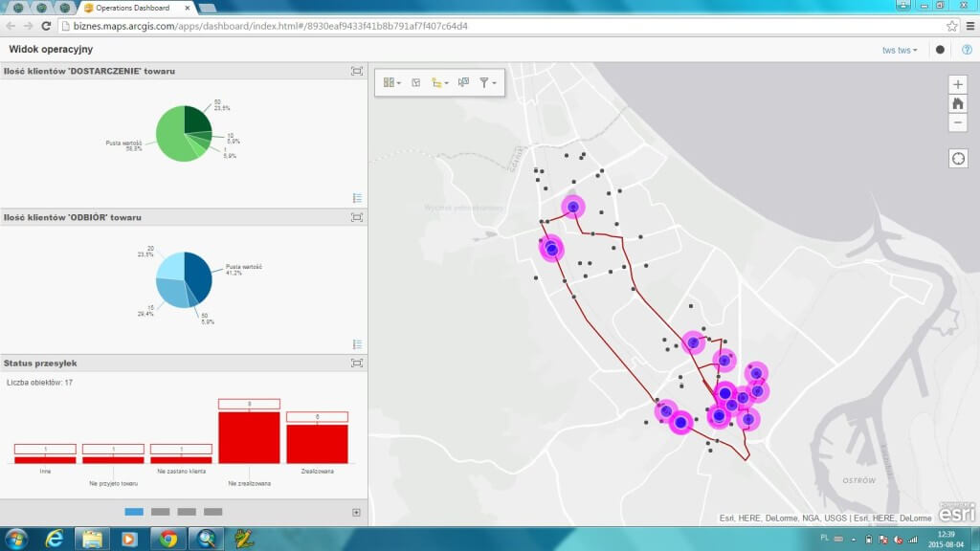Click the plus button in panel footer
This screenshot has height=551, width=980.
[x=357, y=513]
